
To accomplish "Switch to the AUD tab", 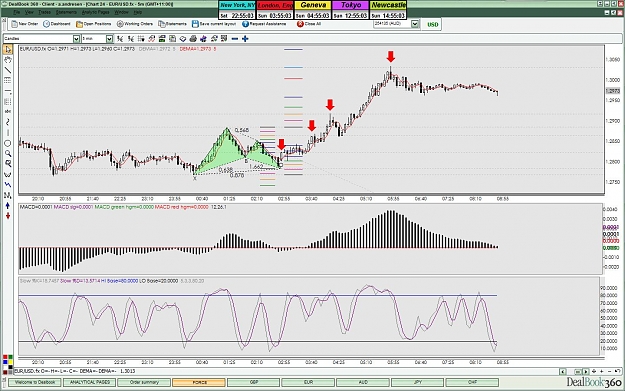I will click(363, 382).
